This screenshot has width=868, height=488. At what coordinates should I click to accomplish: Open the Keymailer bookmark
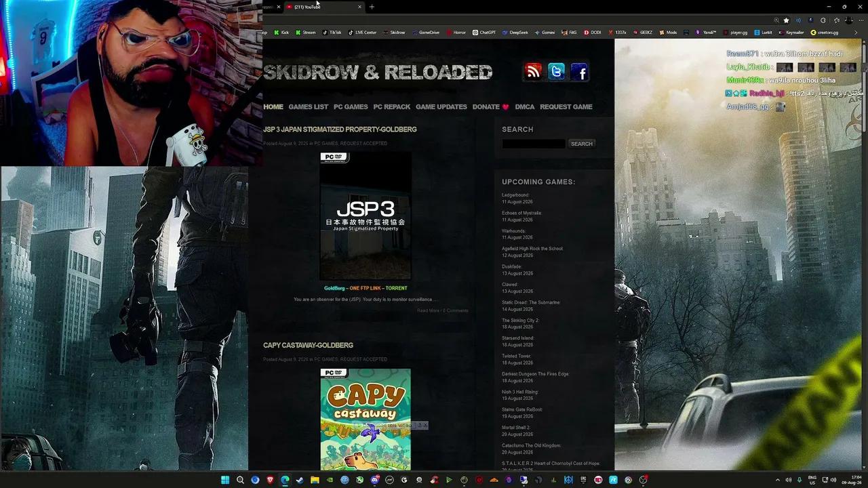[x=791, y=33]
